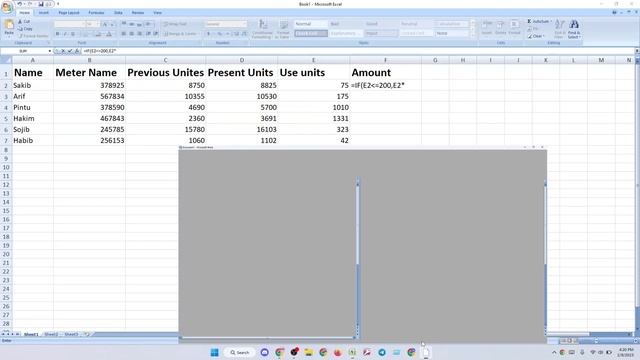Viewport: 640px width, 360px height.
Task: Open the Page Layout tab
Action: [69, 13]
